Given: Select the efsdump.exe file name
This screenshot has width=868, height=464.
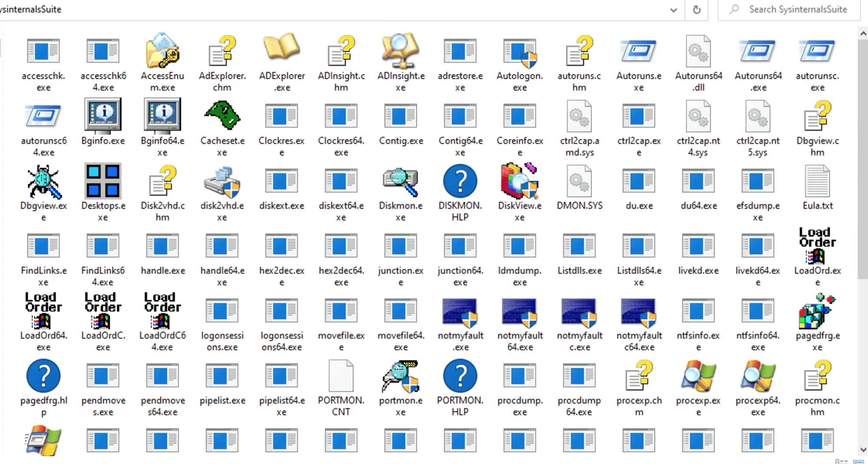Looking at the screenshot, I should point(758,212).
